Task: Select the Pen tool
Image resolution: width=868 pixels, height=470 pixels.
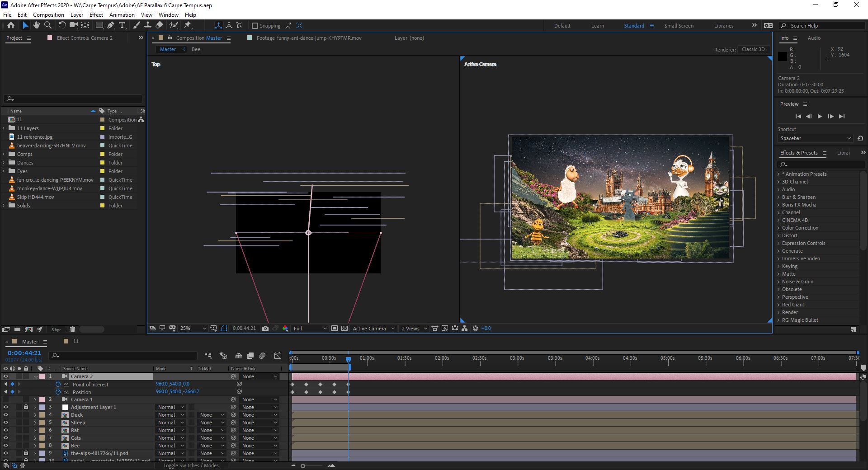Action: coord(111,26)
